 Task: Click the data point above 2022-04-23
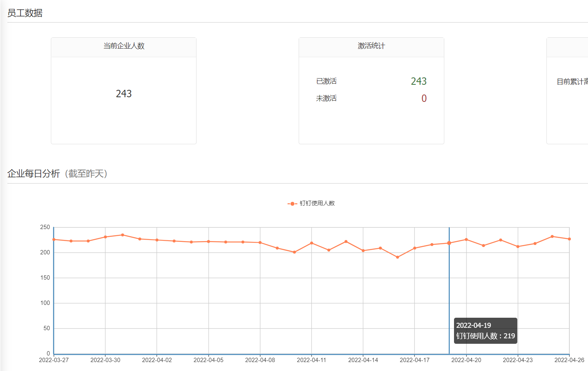coord(518,247)
